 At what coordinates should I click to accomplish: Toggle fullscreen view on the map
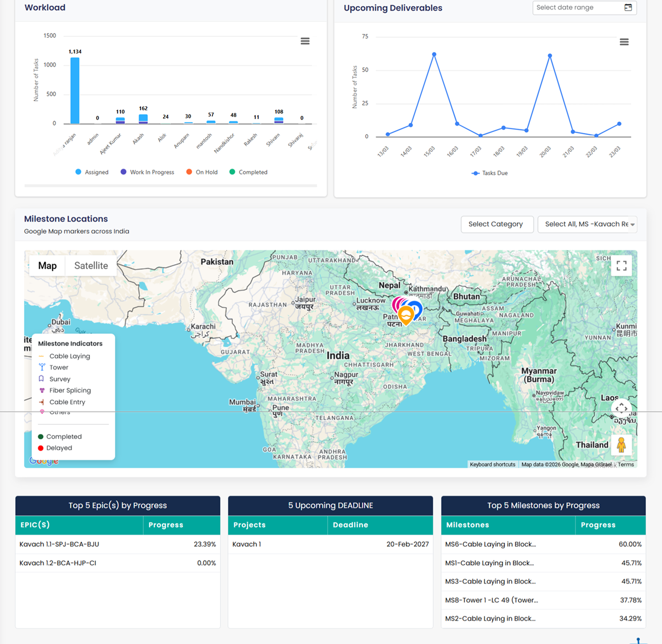(621, 266)
